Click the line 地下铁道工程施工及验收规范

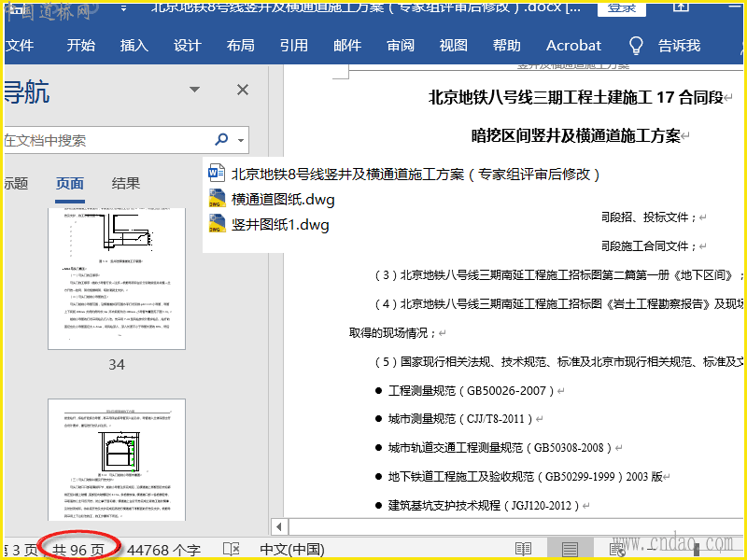pos(525,476)
